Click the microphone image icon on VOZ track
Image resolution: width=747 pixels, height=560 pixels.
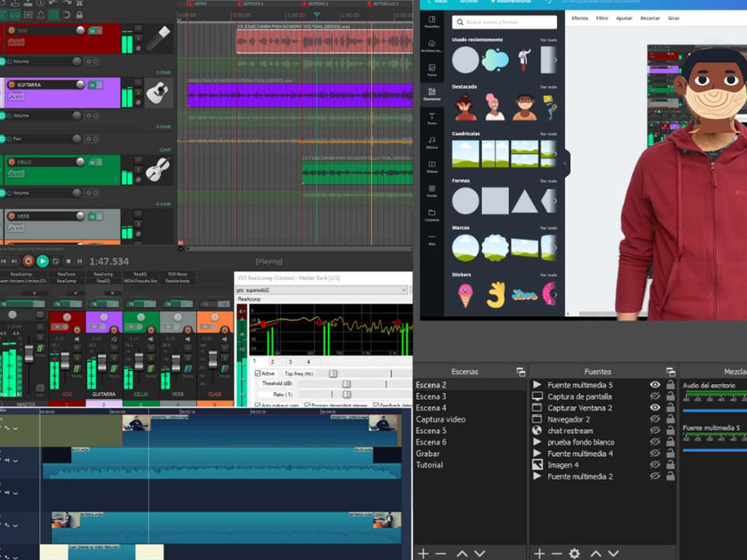pyautogui.click(x=158, y=38)
